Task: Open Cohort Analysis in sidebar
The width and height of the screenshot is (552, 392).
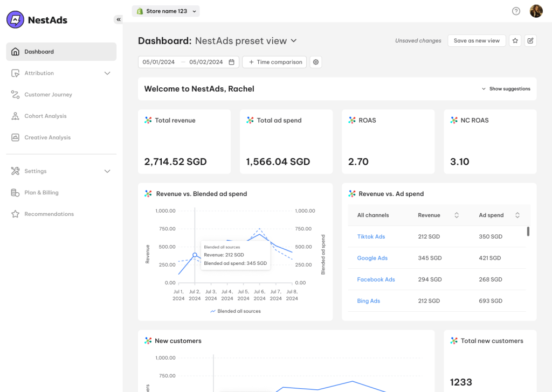Action: click(45, 116)
